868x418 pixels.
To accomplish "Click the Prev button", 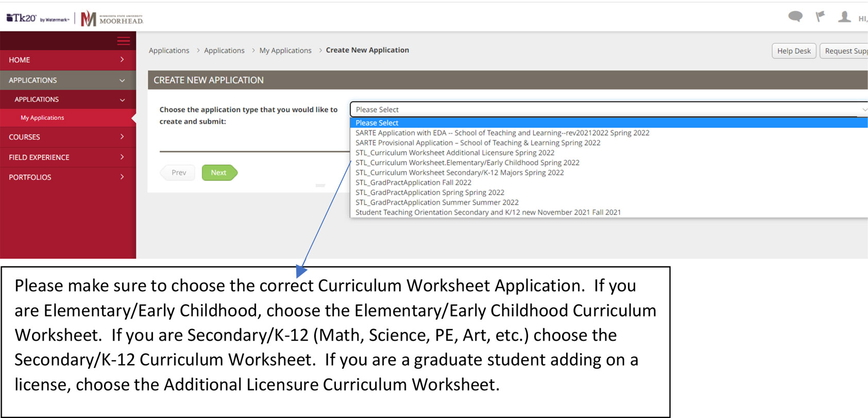I will (178, 173).
